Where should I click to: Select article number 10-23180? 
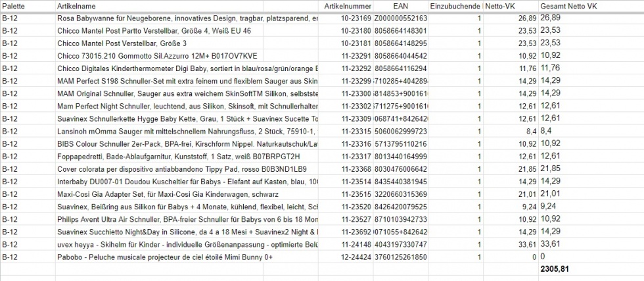pyautogui.click(x=347, y=31)
